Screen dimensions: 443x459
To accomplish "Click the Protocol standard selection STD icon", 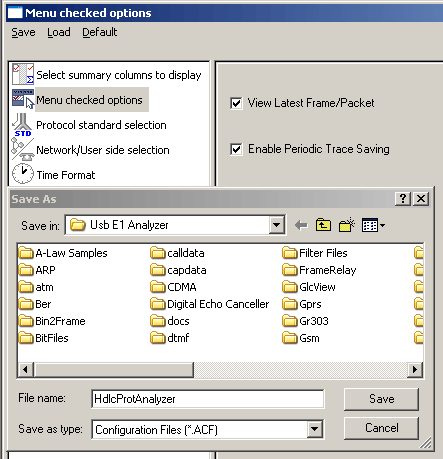I will (x=23, y=125).
